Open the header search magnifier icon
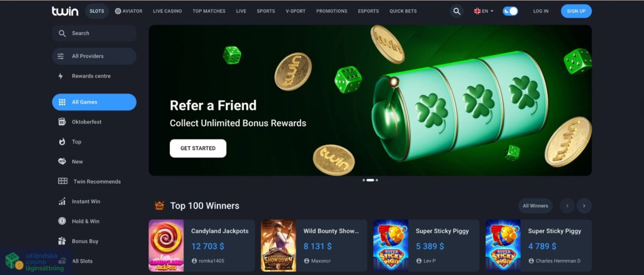 tap(457, 11)
